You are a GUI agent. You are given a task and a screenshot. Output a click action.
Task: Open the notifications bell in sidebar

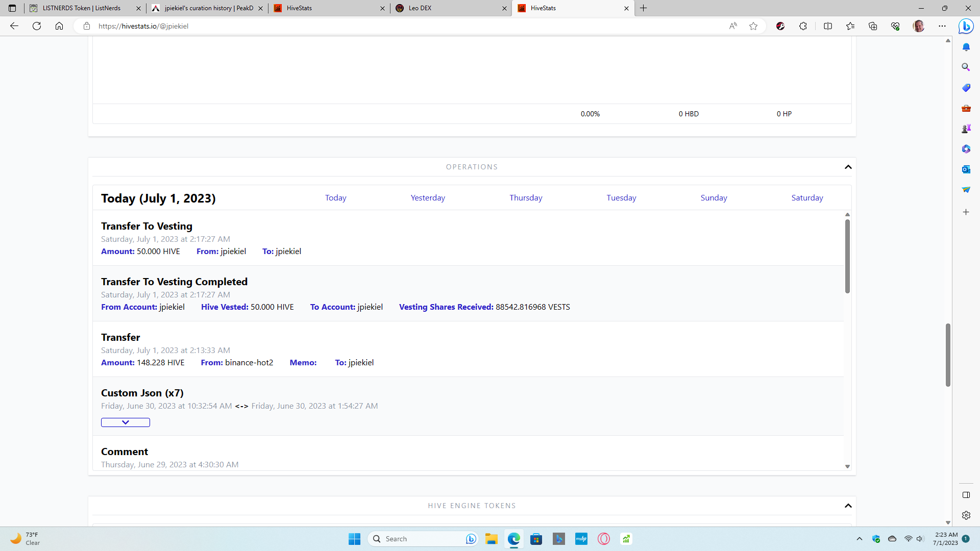pos(966,47)
